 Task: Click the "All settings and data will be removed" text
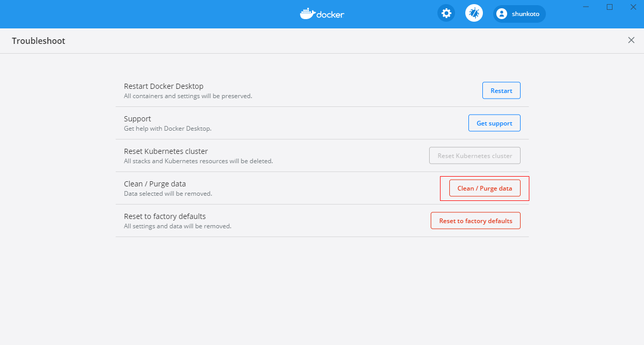pos(178,226)
